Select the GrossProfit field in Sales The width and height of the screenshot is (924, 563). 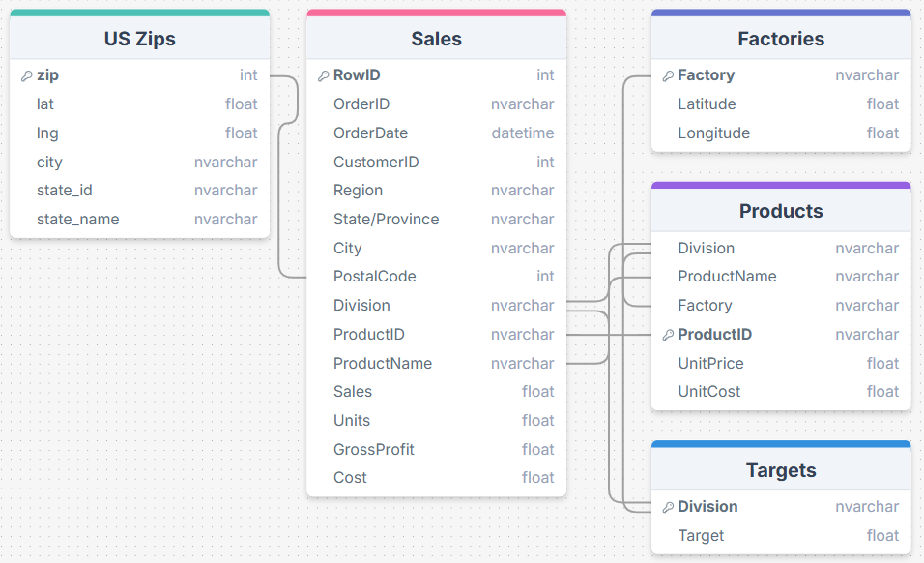click(374, 450)
